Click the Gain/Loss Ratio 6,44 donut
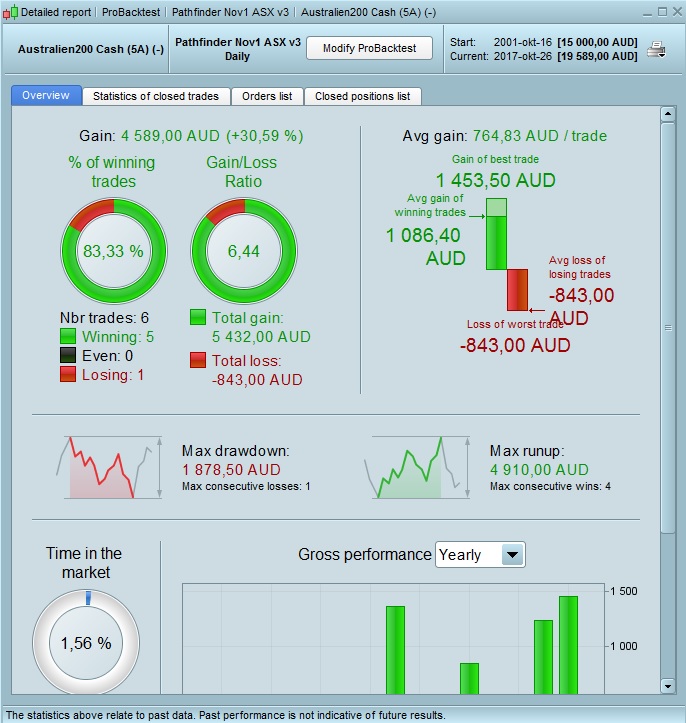This screenshot has height=723, width=686. coord(244,251)
